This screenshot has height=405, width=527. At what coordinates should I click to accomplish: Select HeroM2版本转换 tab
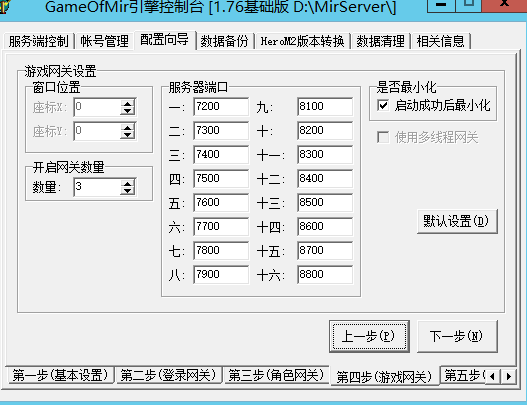(x=303, y=41)
